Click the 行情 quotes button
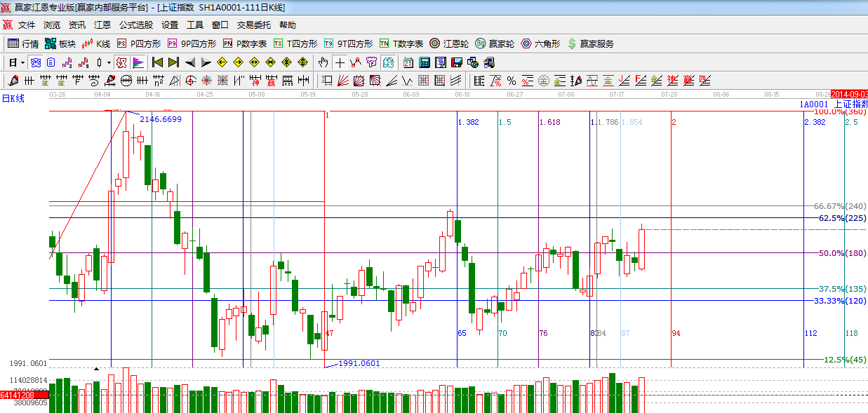Screen dimensions: 868x413 click(x=23, y=43)
